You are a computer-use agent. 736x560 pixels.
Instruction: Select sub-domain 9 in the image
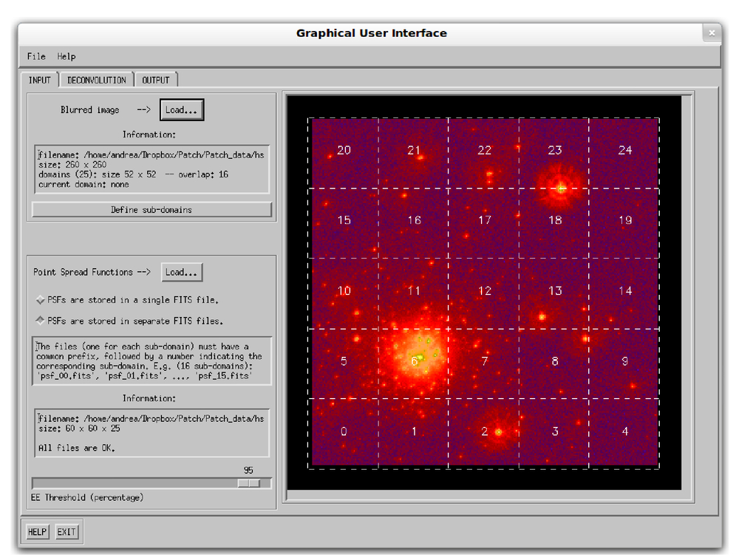624,363
